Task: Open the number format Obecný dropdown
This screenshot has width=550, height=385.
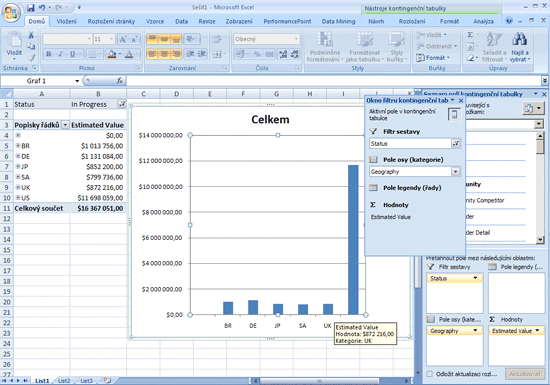Action: click(x=296, y=39)
